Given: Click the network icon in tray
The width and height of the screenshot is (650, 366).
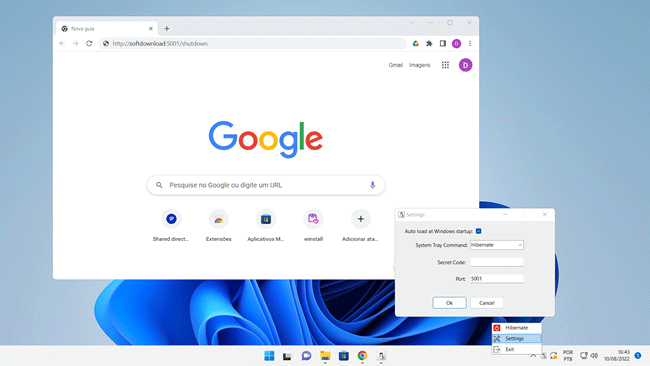Looking at the screenshot, I should tap(584, 356).
